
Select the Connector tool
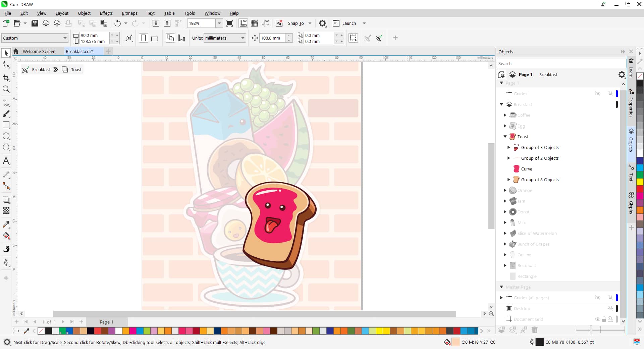click(6, 186)
